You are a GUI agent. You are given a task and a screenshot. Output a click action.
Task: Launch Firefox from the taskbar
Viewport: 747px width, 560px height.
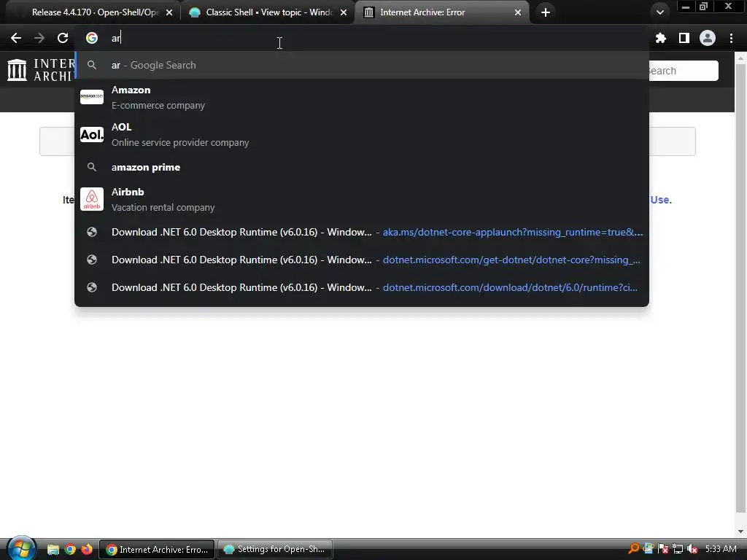pos(86,550)
